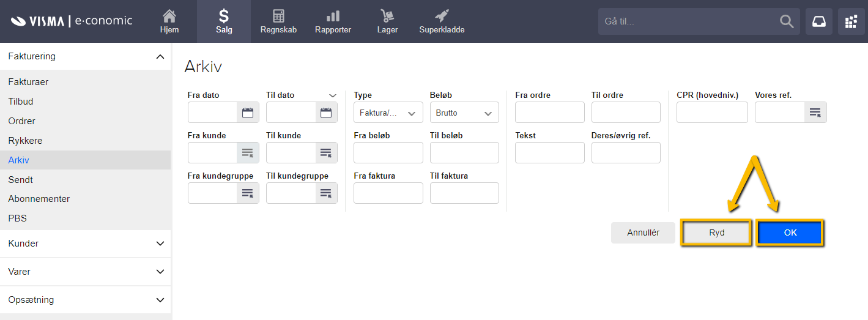Click the Annullér button

pyautogui.click(x=643, y=233)
